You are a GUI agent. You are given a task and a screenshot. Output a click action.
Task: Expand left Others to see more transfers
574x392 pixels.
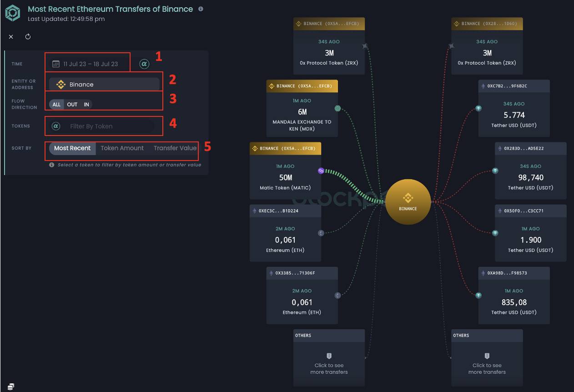point(329,358)
